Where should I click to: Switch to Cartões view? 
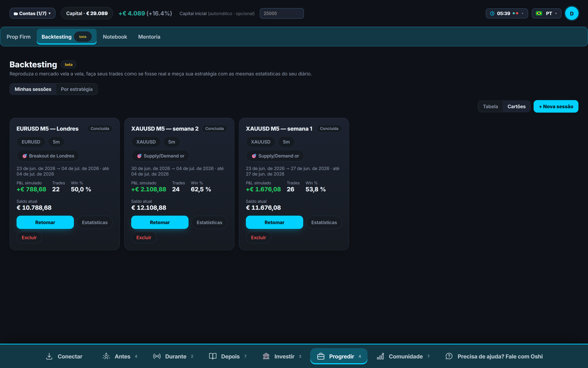coord(516,106)
